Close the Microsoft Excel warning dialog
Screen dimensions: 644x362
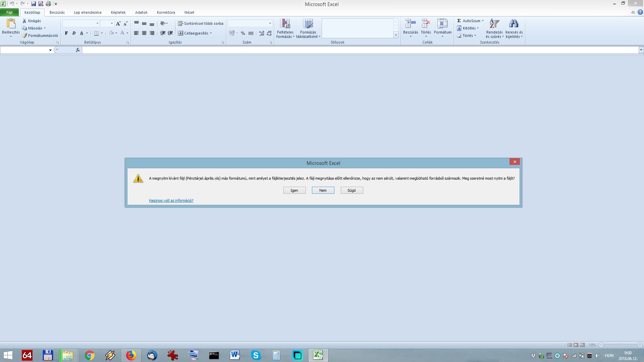click(515, 162)
